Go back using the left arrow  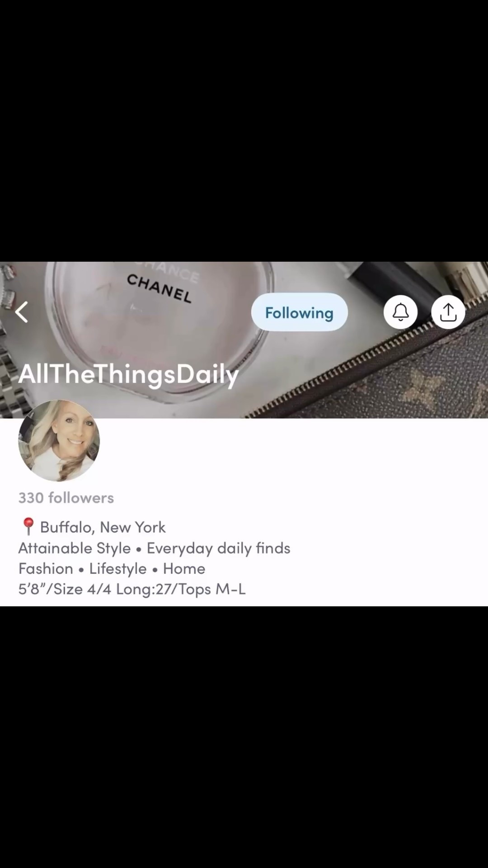[x=21, y=312]
